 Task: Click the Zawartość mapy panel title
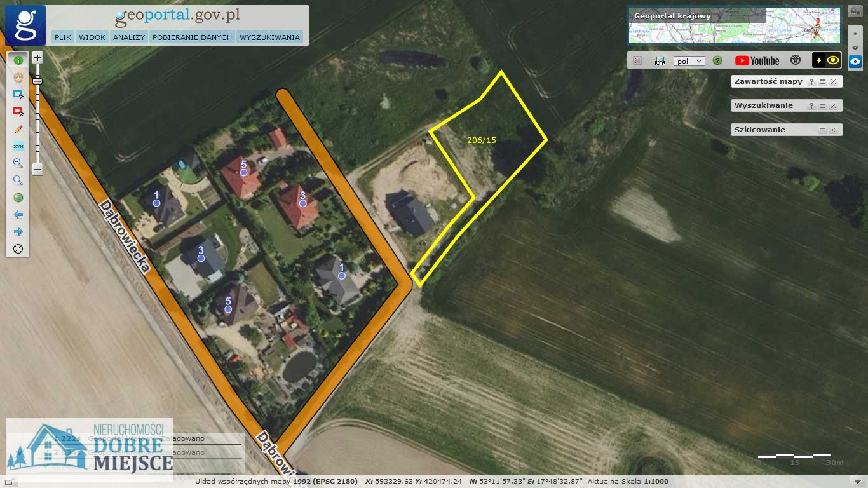point(768,81)
